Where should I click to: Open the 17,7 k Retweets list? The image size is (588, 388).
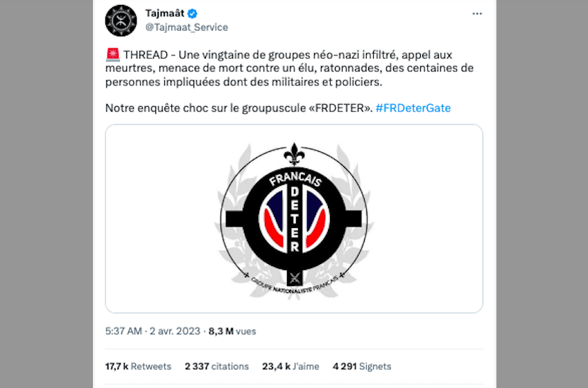138,367
